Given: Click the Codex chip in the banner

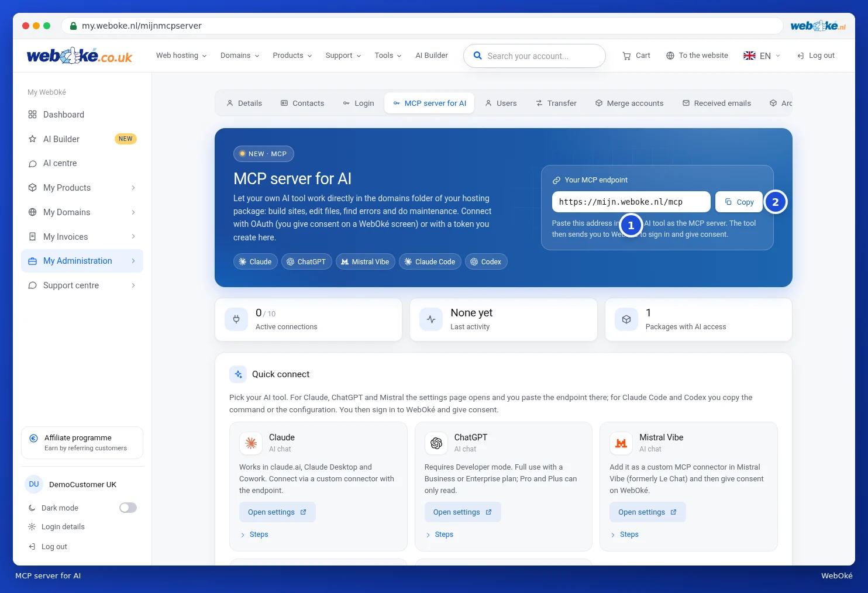Looking at the screenshot, I should click(486, 261).
